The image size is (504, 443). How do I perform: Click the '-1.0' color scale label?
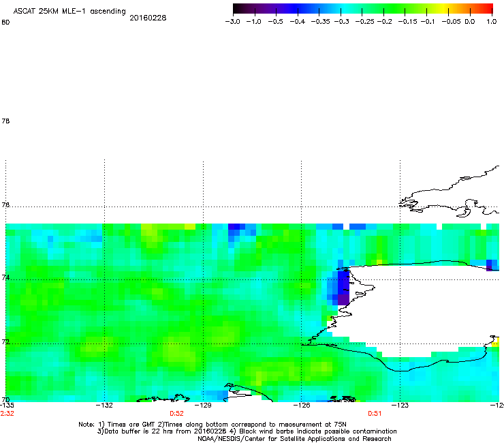[253, 22]
